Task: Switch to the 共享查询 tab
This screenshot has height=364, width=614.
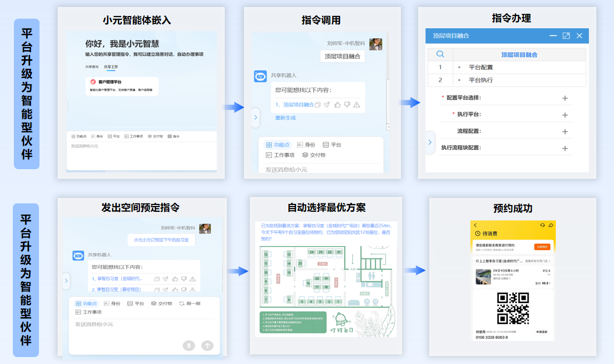Action: point(92,67)
